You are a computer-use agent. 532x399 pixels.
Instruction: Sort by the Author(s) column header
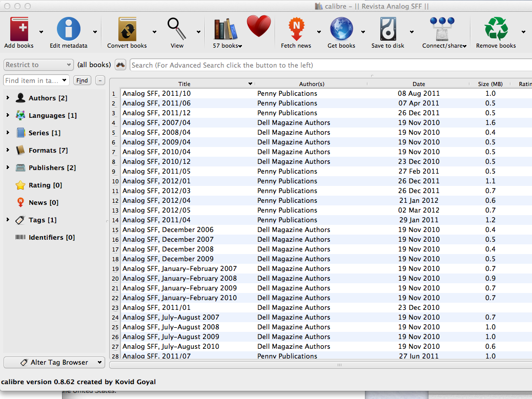coord(312,83)
